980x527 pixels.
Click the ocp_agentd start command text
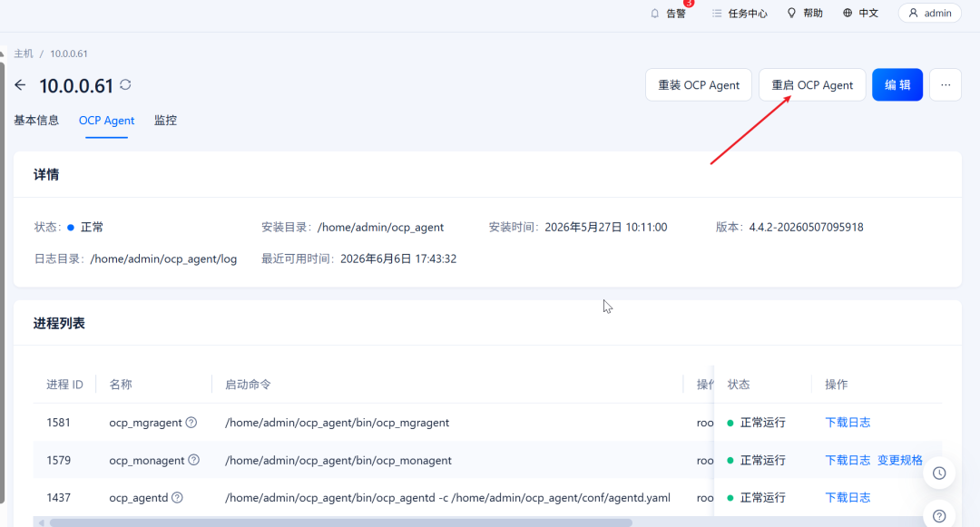point(447,498)
